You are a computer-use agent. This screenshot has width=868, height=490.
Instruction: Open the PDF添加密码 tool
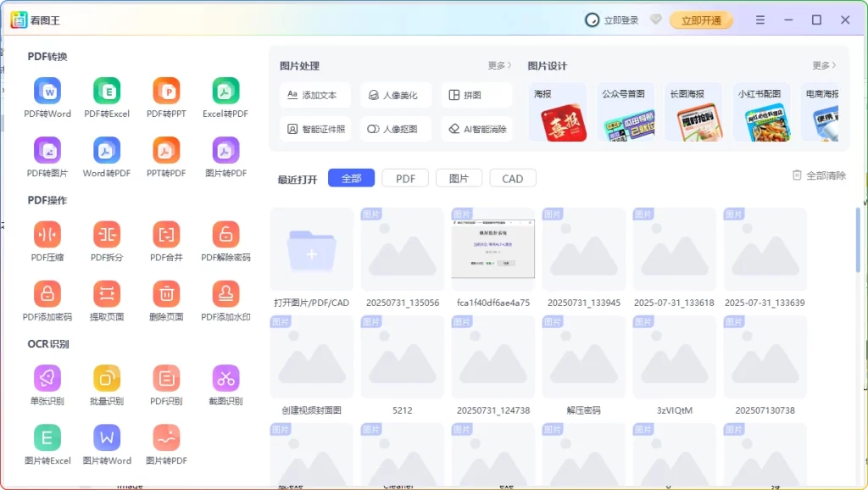click(47, 301)
